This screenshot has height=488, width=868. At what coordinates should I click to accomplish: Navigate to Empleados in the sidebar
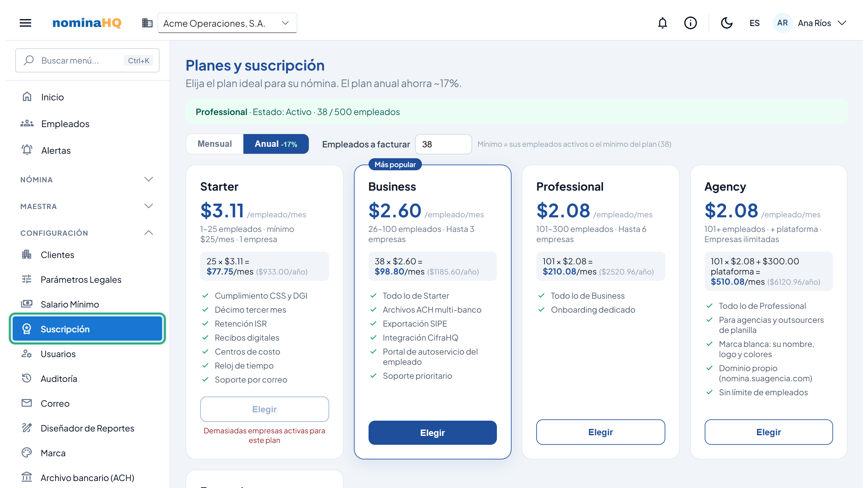coord(87,123)
